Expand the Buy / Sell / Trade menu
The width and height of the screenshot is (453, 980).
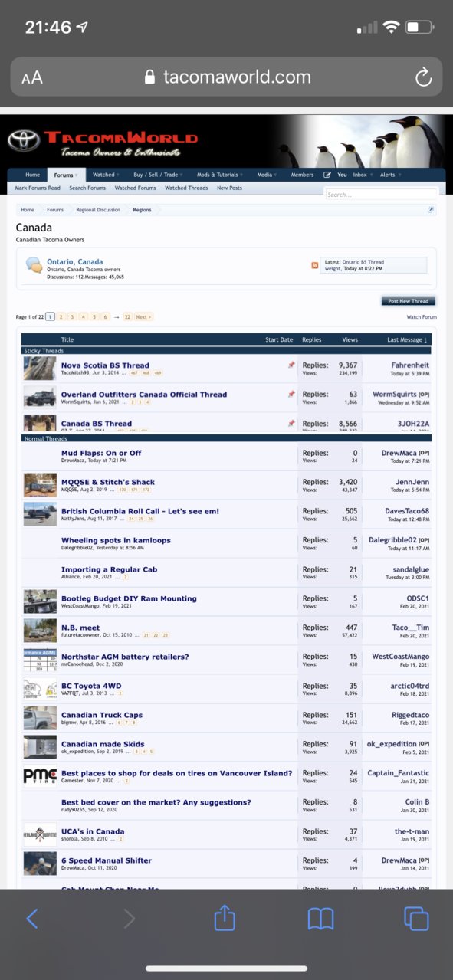point(158,175)
